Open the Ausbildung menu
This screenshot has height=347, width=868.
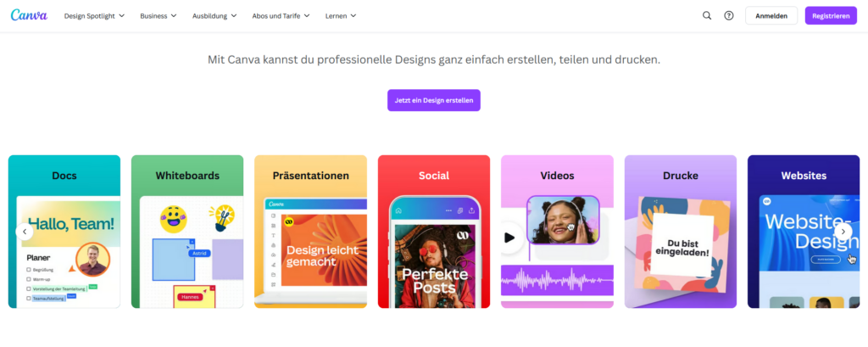tap(214, 15)
